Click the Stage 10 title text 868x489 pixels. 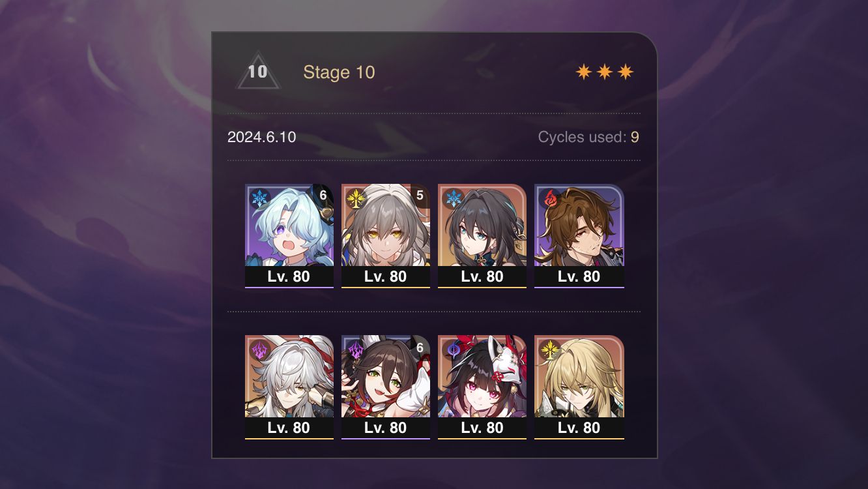point(339,72)
